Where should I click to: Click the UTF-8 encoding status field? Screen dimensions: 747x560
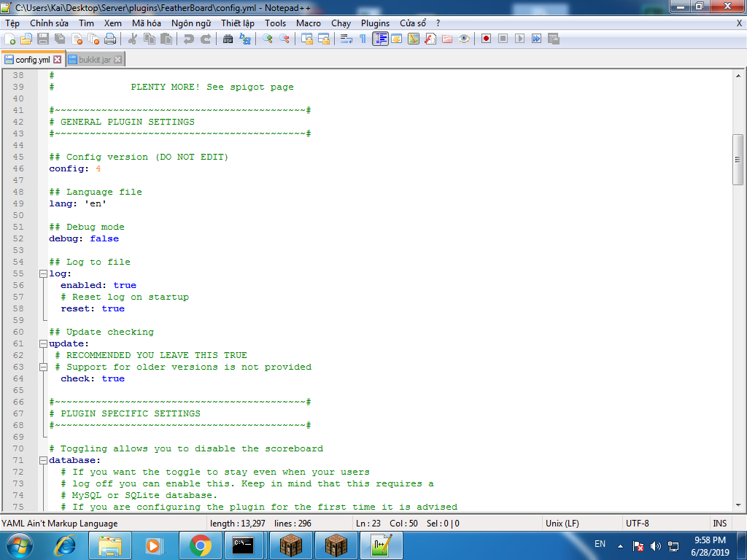pyautogui.click(x=665, y=524)
